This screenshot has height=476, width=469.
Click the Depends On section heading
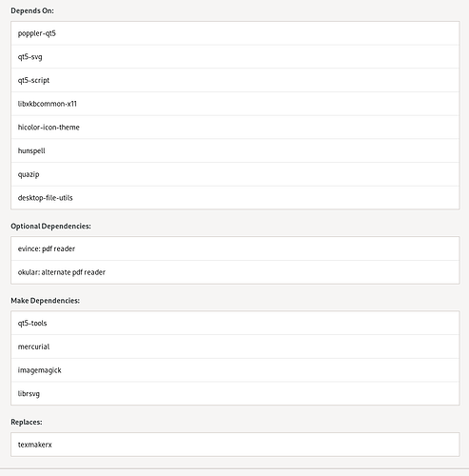[32, 10]
